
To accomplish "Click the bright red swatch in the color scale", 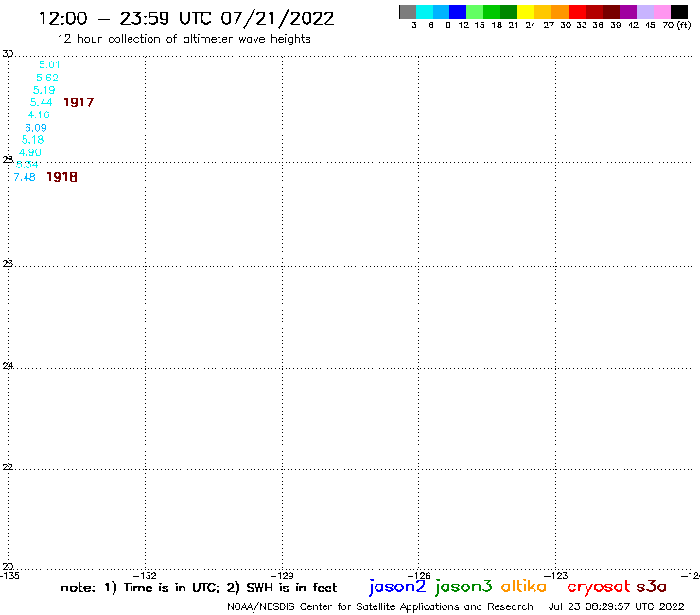I will pyautogui.click(x=577, y=11).
